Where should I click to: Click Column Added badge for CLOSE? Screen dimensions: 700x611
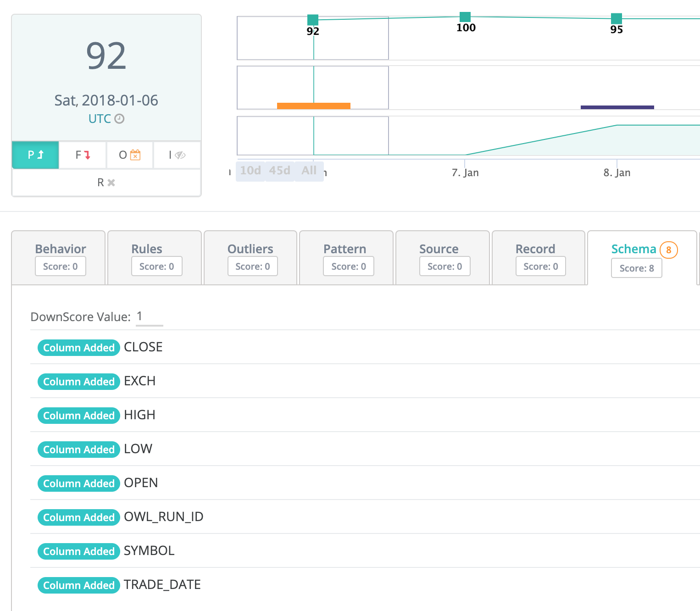coord(78,348)
